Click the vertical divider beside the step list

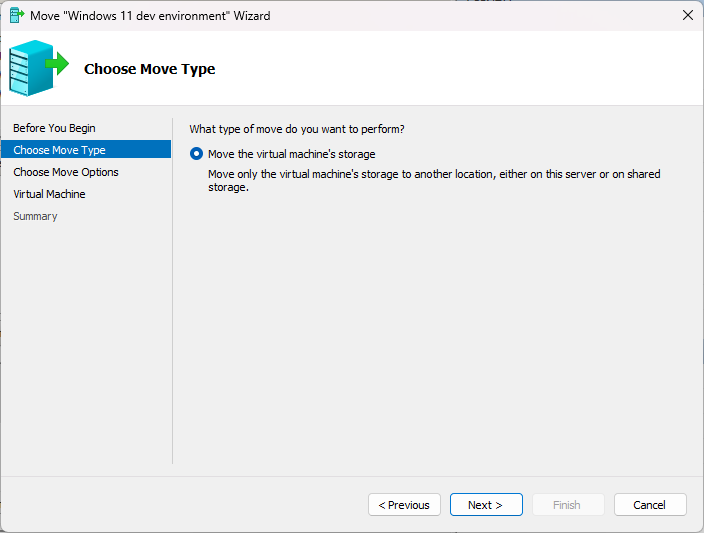(173, 300)
